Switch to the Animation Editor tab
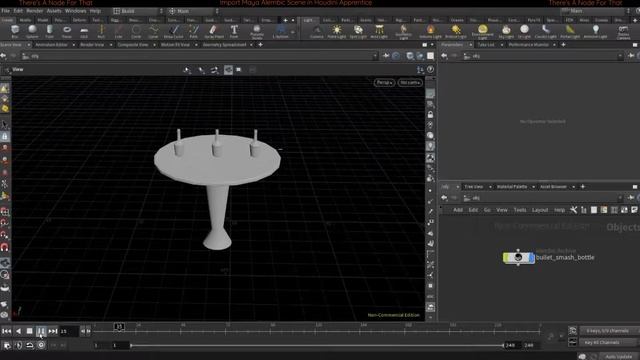The height and width of the screenshot is (360, 640). (x=51, y=44)
